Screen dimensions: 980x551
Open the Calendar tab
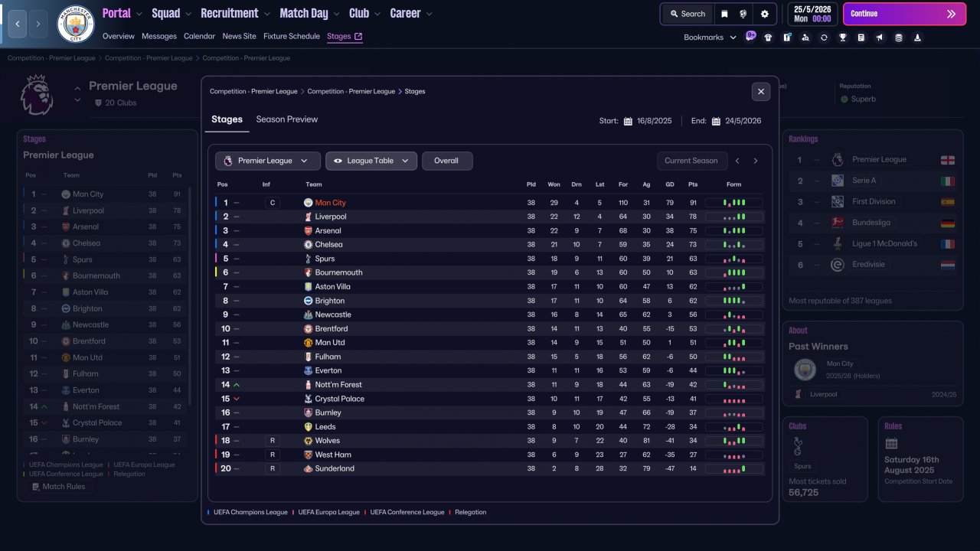[199, 36]
